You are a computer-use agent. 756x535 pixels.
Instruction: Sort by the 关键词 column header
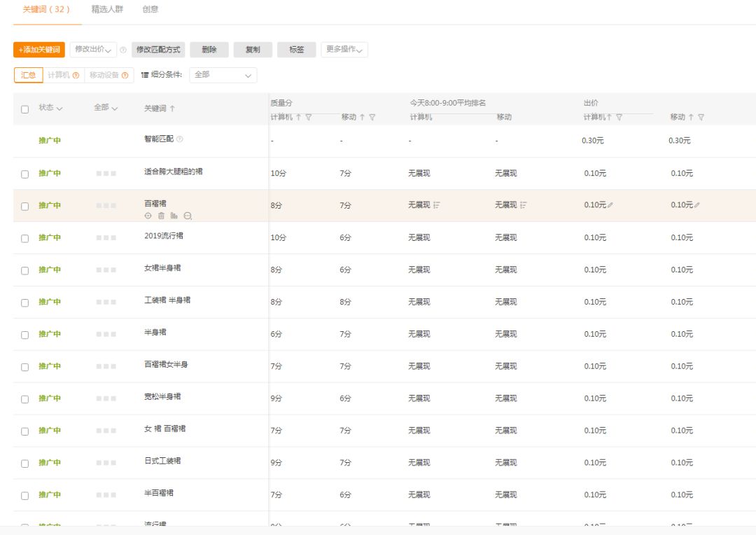click(160, 109)
